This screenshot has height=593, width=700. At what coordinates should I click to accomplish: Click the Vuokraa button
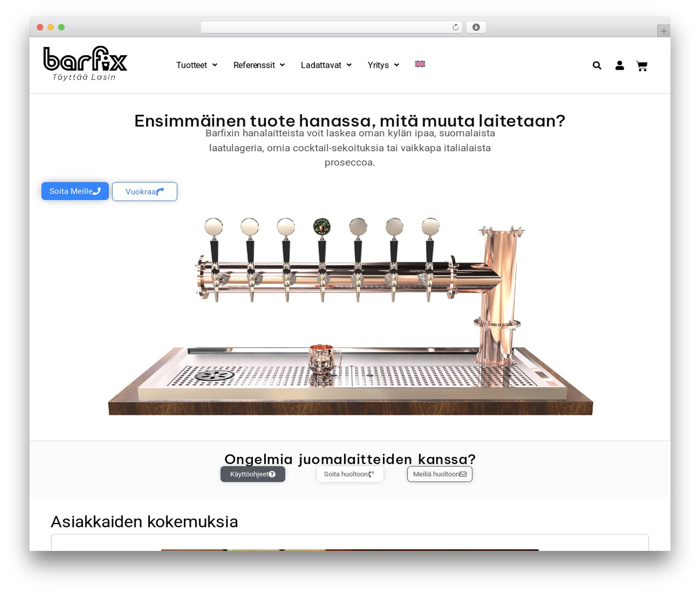click(x=144, y=191)
